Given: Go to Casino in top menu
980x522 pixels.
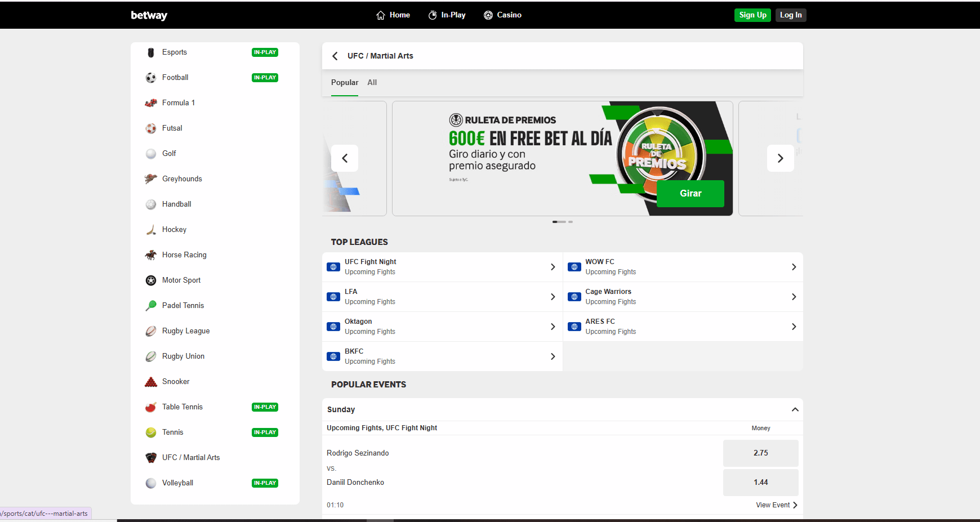Looking at the screenshot, I should [502, 15].
